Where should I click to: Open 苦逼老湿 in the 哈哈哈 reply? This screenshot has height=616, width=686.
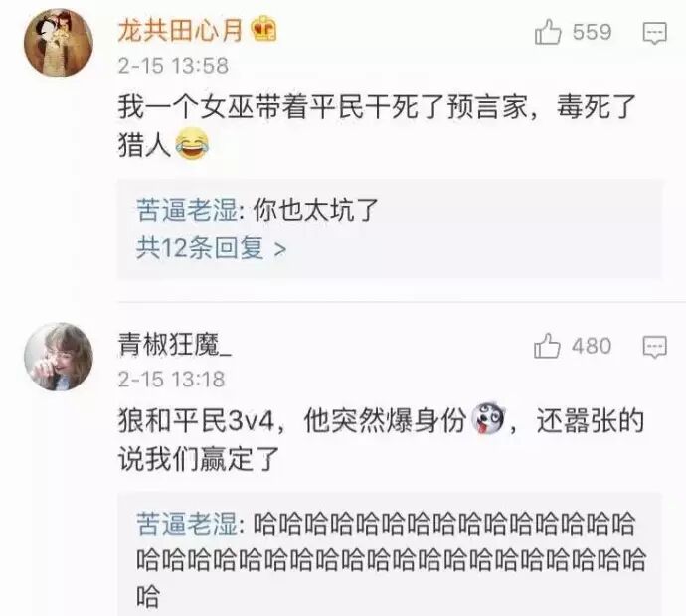coord(187,524)
